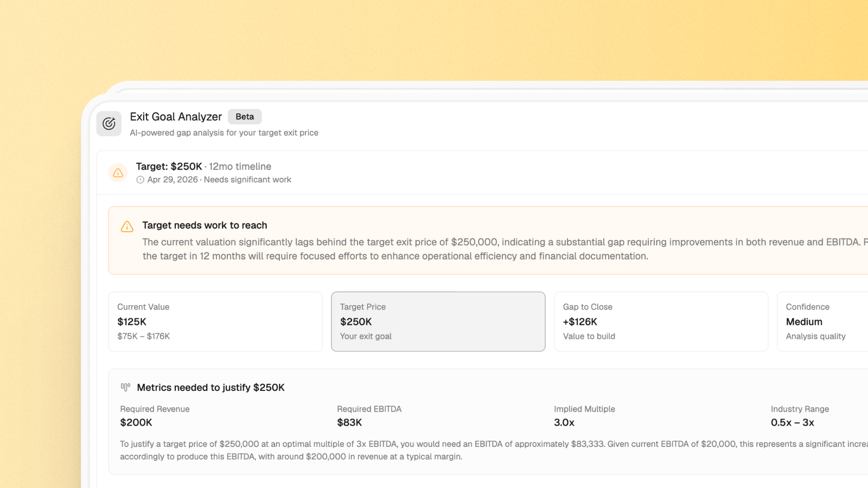Select the Gap to Close card

click(x=661, y=322)
